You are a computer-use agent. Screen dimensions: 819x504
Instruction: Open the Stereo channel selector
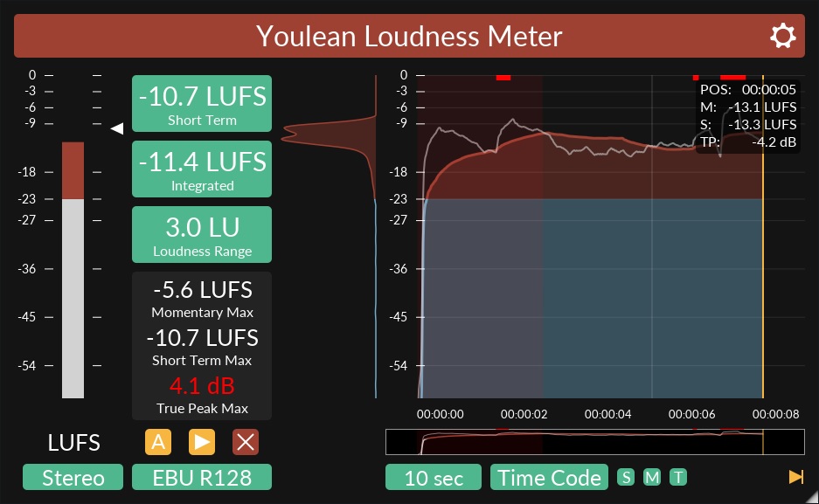(73, 477)
